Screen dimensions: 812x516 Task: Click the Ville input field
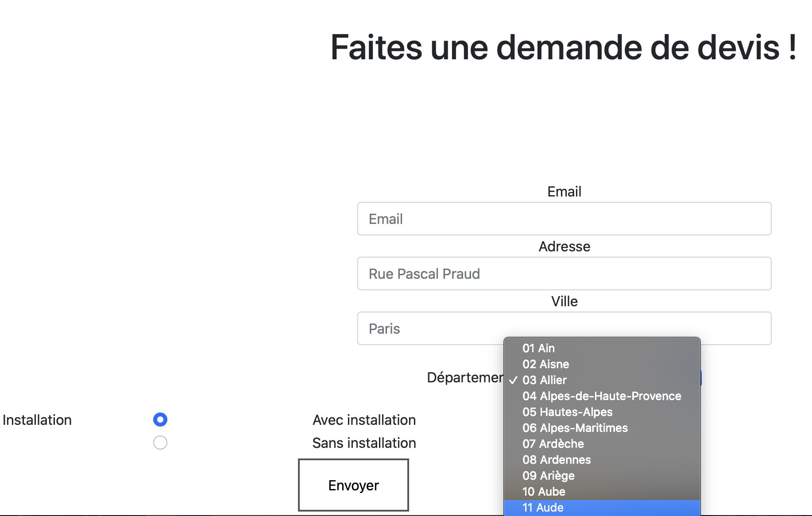tap(429, 328)
